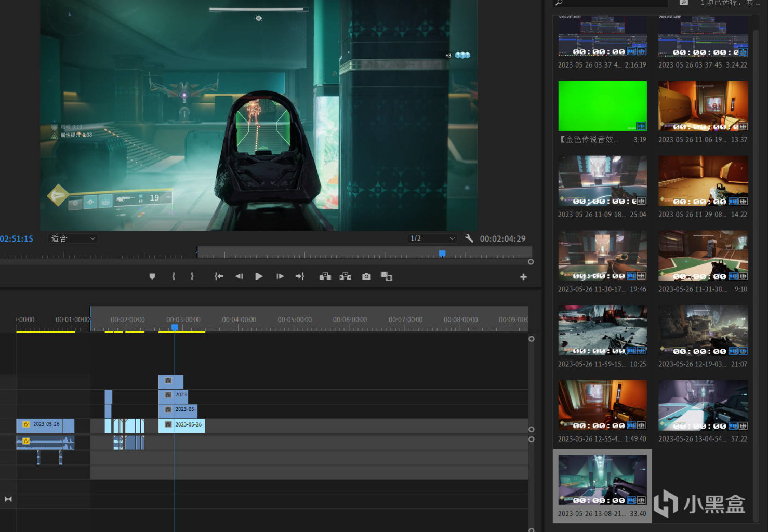The width and height of the screenshot is (768, 532).
Task: Click the duration readout 00:02:04:29
Action: [x=502, y=238]
